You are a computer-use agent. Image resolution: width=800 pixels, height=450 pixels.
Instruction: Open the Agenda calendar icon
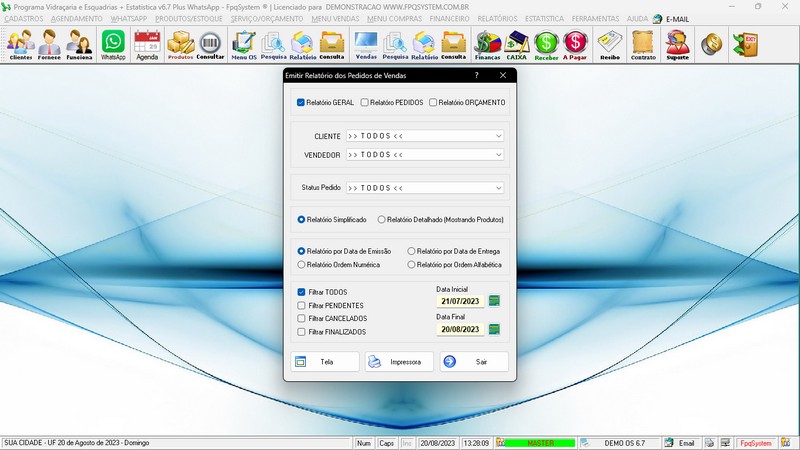point(147,45)
